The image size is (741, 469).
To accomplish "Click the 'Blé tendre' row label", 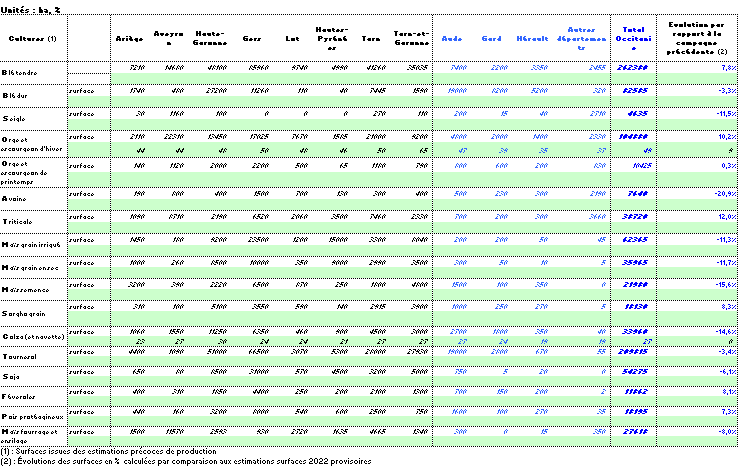I will (19, 73).
